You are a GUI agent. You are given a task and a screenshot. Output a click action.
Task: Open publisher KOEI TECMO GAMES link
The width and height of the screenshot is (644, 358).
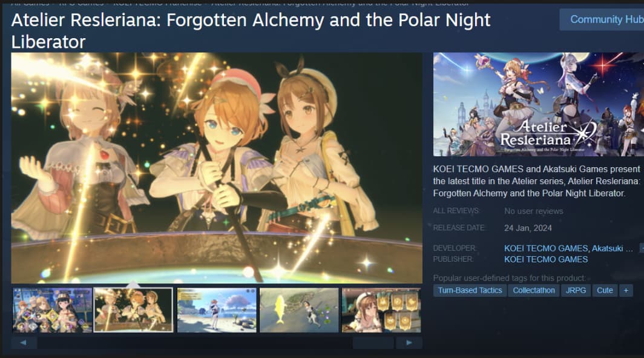click(546, 259)
